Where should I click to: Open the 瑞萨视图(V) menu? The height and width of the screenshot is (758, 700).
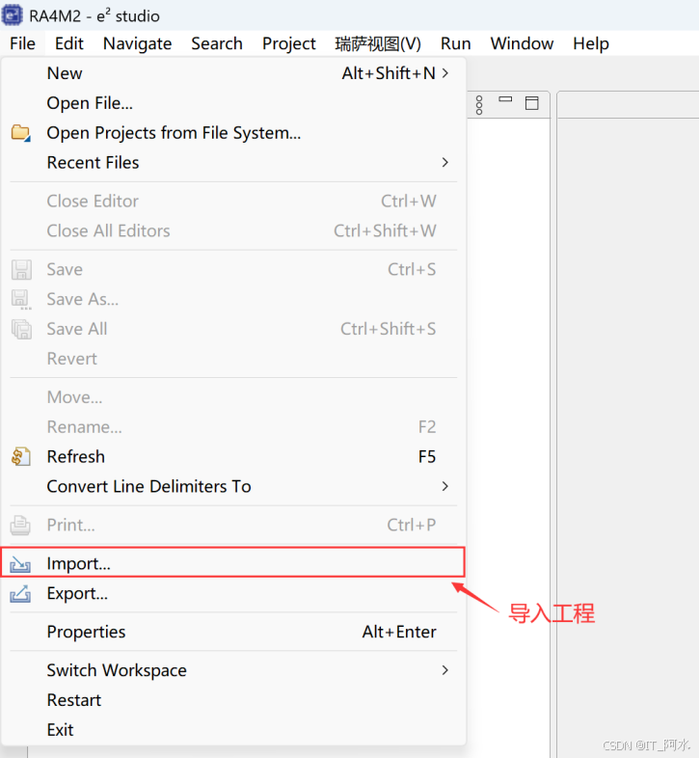(378, 43)
